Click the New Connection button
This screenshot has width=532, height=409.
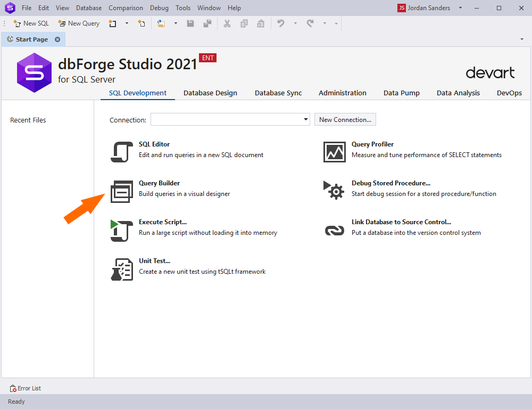[x=345, y=120]
